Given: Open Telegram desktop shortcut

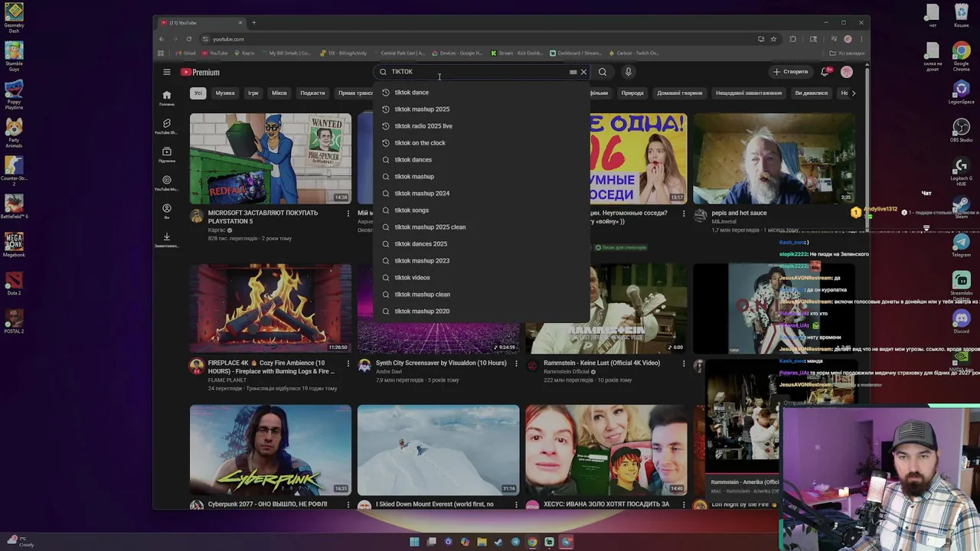Looking at the screenshot, I should click(x=961, y=246).
